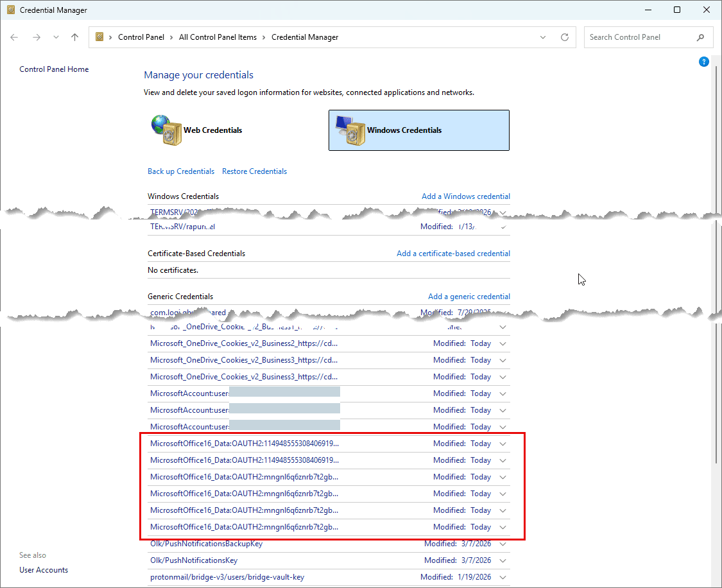Click in the Search Control Panel field

click(x=639, y=37)
